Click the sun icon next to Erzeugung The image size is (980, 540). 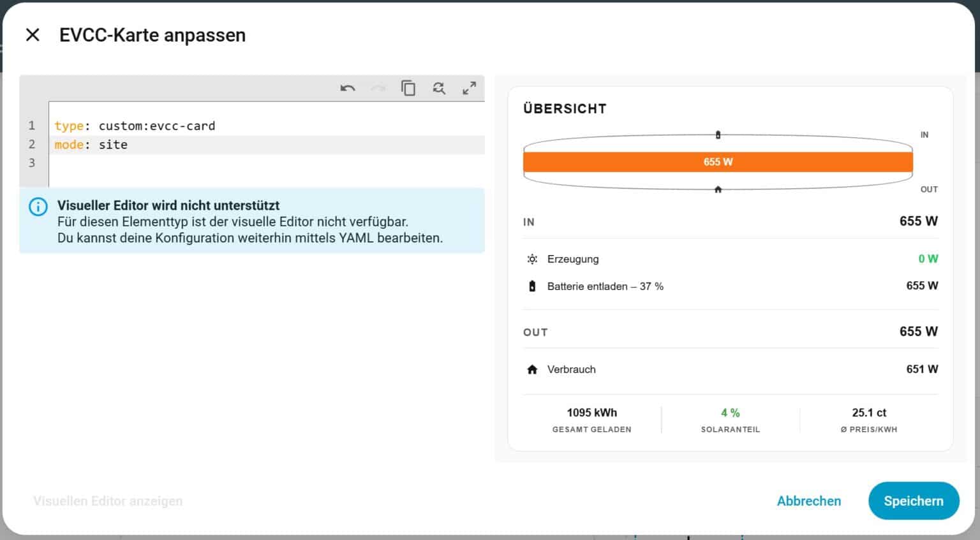point(532,259)
